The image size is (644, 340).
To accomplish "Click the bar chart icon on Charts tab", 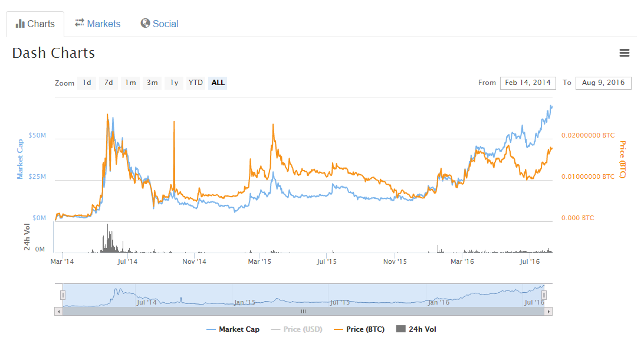I will click(21, 24).
